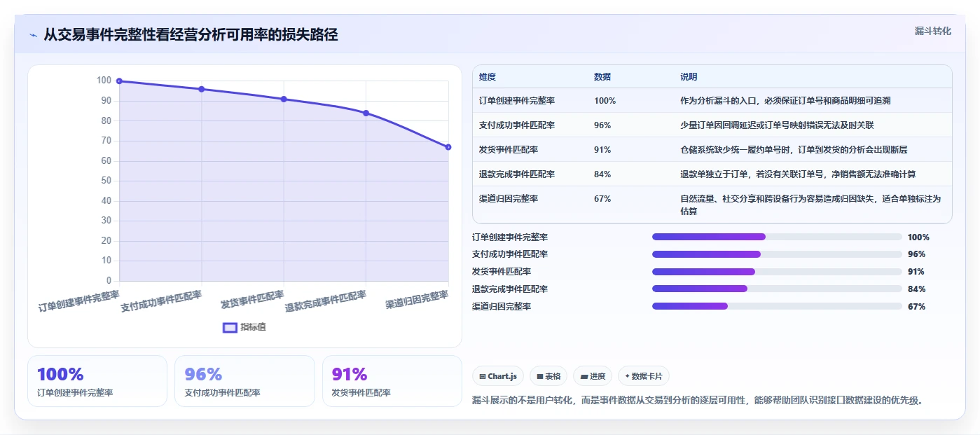
Task: Click the 100% value in the table
Action: tap(605, 101)
